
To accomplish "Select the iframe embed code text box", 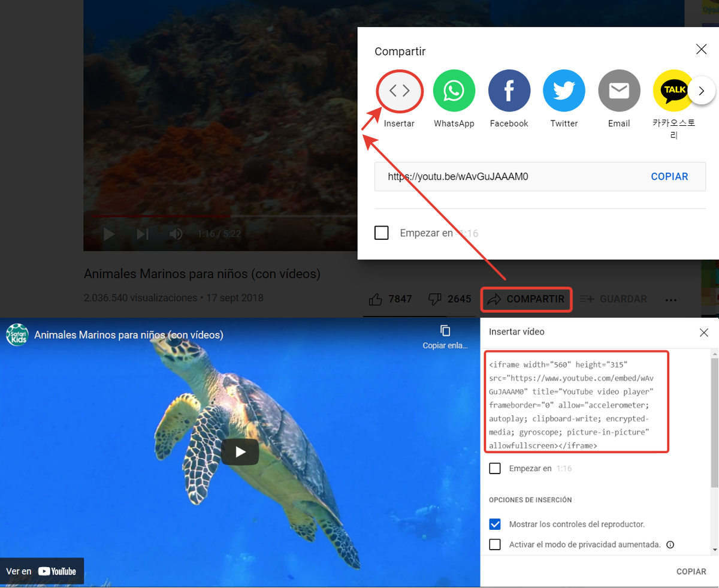I will 576,402.
